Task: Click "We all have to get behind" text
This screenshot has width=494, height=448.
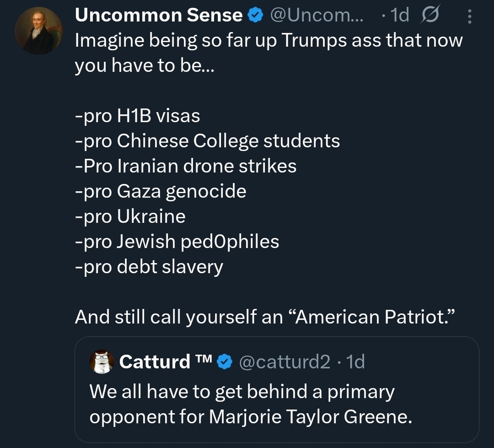Action: pos(241,392)
